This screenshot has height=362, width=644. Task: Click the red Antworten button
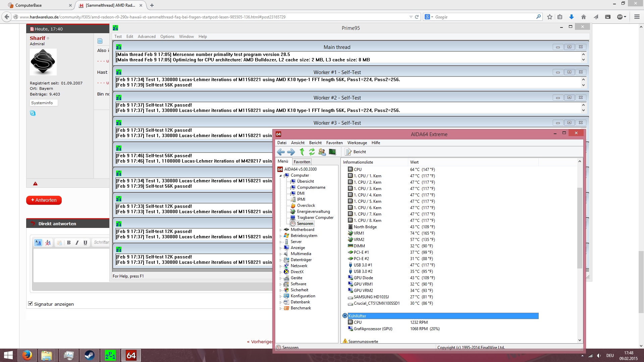pos(44,200)
